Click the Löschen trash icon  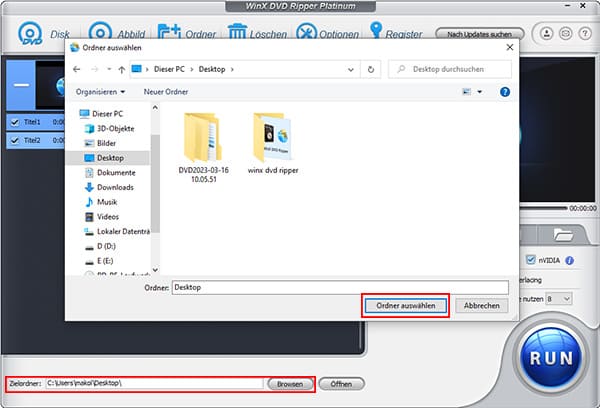click(237, 31)
